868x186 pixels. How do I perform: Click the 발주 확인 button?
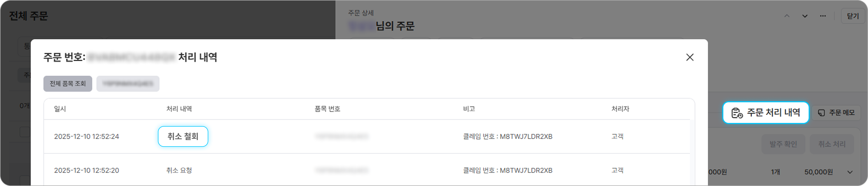coord(783,144)
